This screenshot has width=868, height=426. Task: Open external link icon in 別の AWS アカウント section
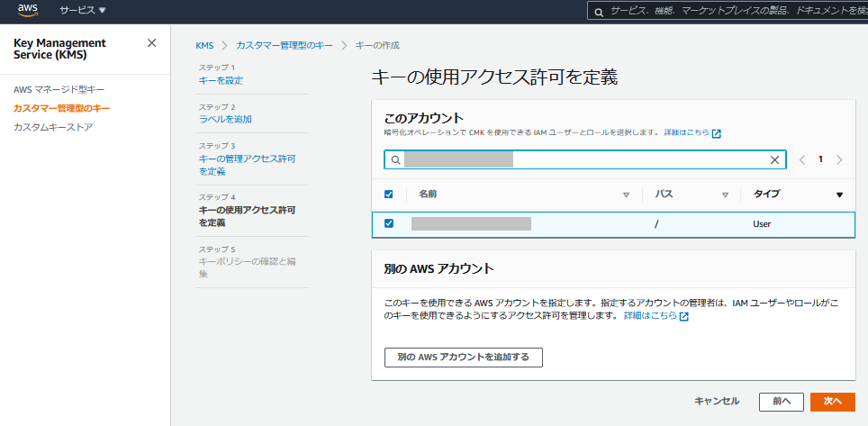point(684,317)
